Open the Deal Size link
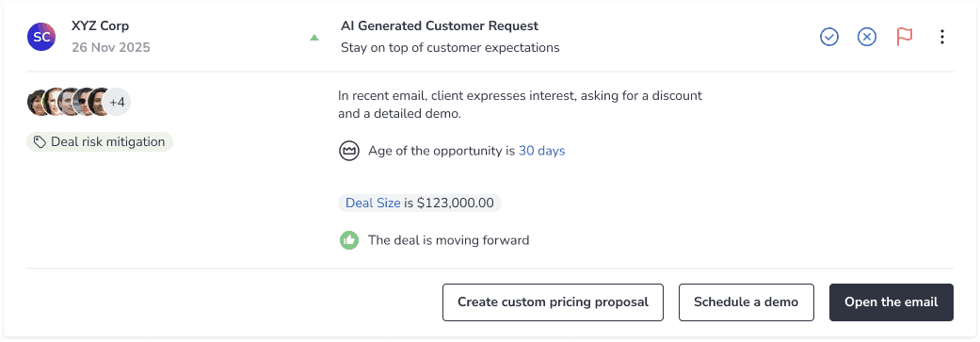Image resolution: width=980 pixels, height=342 pixels. [x=373, y=204]
